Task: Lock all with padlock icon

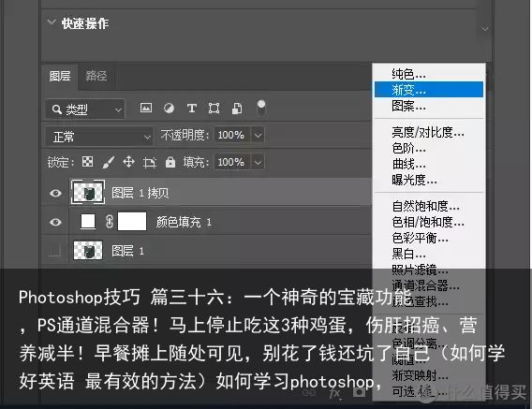Action: tap(170, 162)
